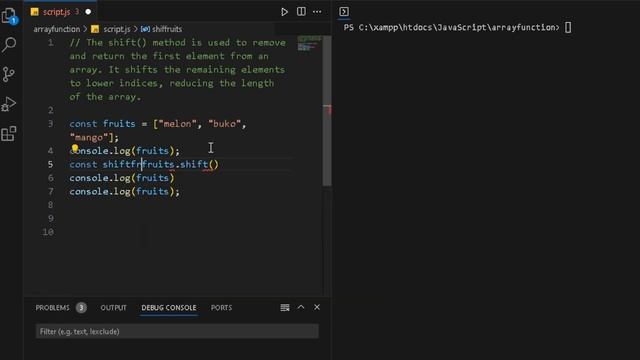The height and width of the screenshot is (360, 640).
Task: Click the Problems count badge 3
Action: coord(81,308)
